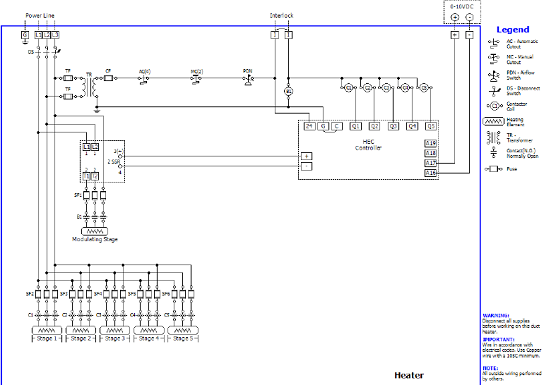Viewport: 544px width, 385px height.
Task: Select the A16 controller terminal
Action: pyautogui.click(x=430, y=173)
